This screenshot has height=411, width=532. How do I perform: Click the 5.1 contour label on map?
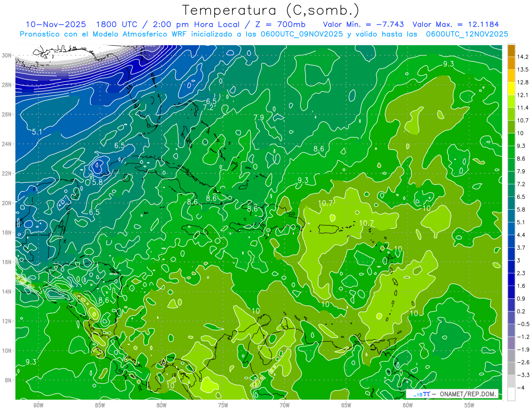(37, 132)
